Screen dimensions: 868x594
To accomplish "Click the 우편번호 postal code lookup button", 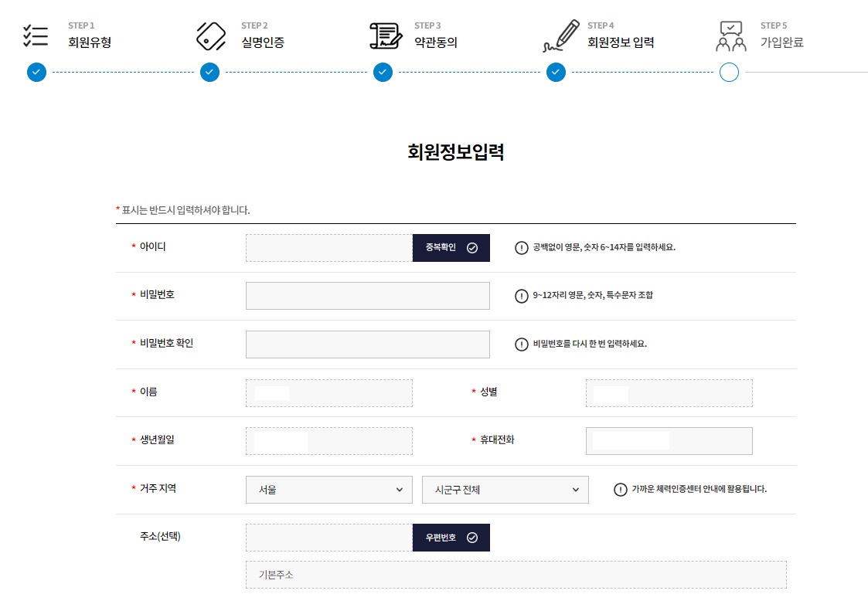I will 451,537.
